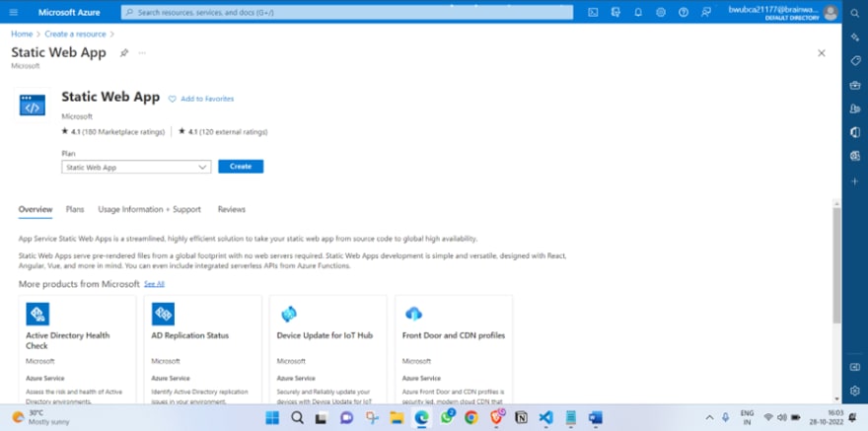Open Edge sidebar Microsoft Office icon
Image resolution: width=868 pixels, height=431 pixels.
(855, 132)
